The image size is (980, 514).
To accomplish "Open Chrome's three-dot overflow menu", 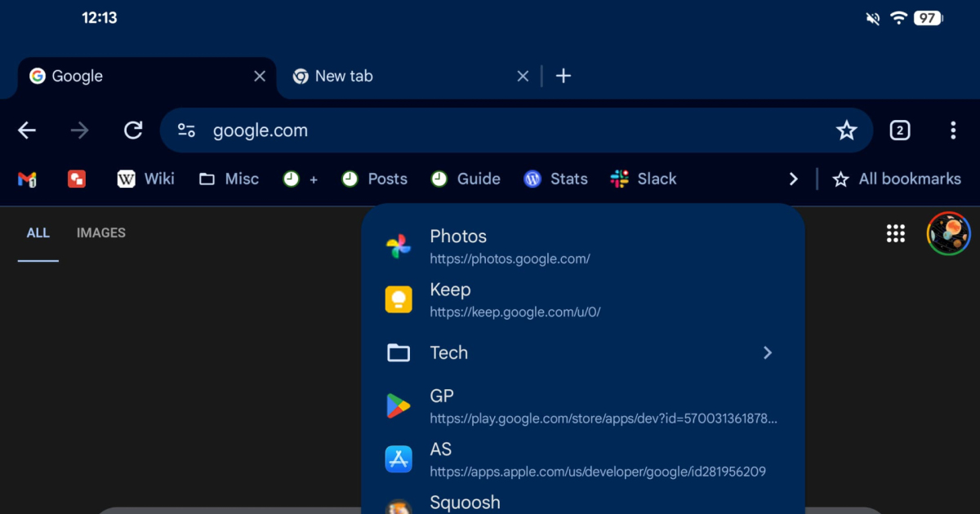I will pyautogui.click(x=952, y=131).
